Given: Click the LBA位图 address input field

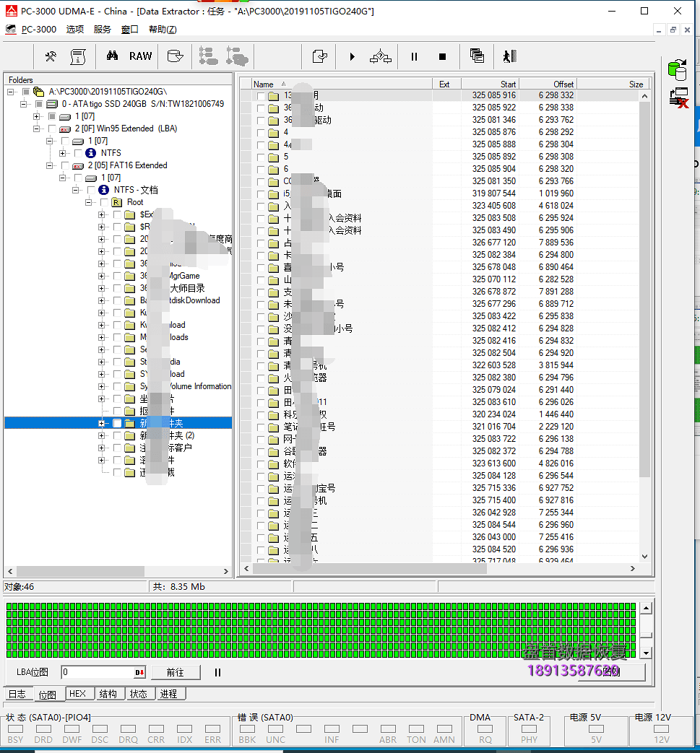Looking at the screenshot, I should click(98, 672).
